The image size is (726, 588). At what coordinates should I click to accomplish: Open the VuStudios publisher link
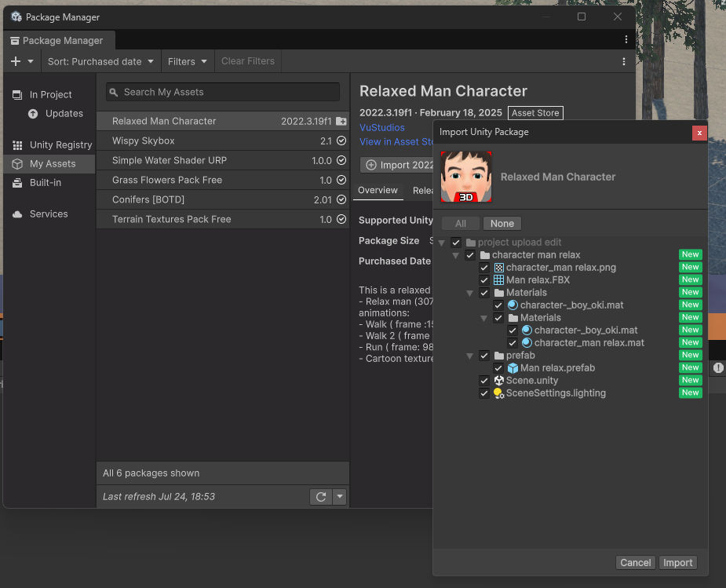pyautogui.click(x=382, y=127)
